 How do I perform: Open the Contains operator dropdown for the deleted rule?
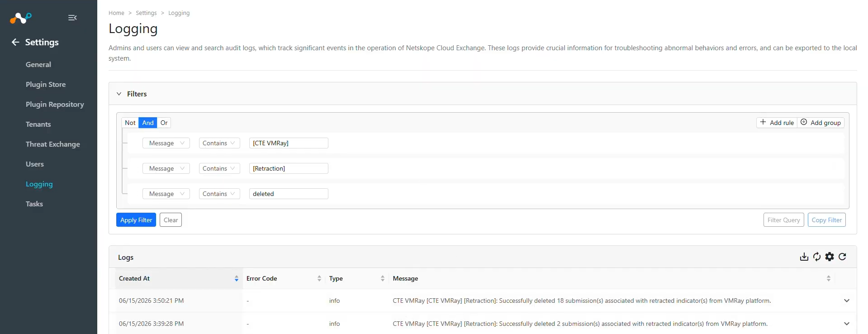point(219,194)
